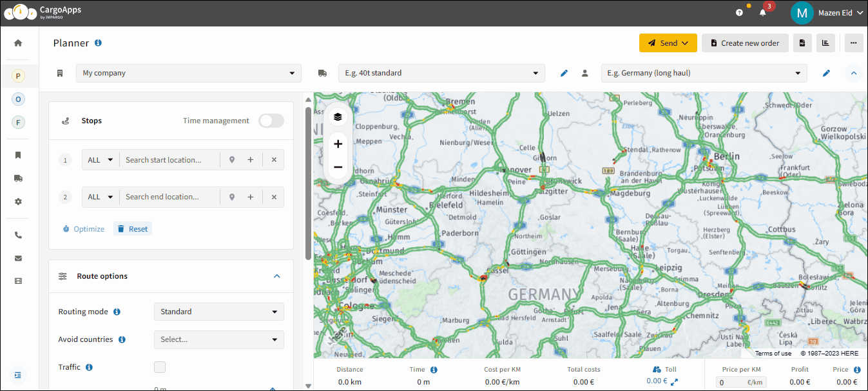Open the bar chart statistics button
The height and width of the screenshot is (391, 868).
click(x=825, y=43)
